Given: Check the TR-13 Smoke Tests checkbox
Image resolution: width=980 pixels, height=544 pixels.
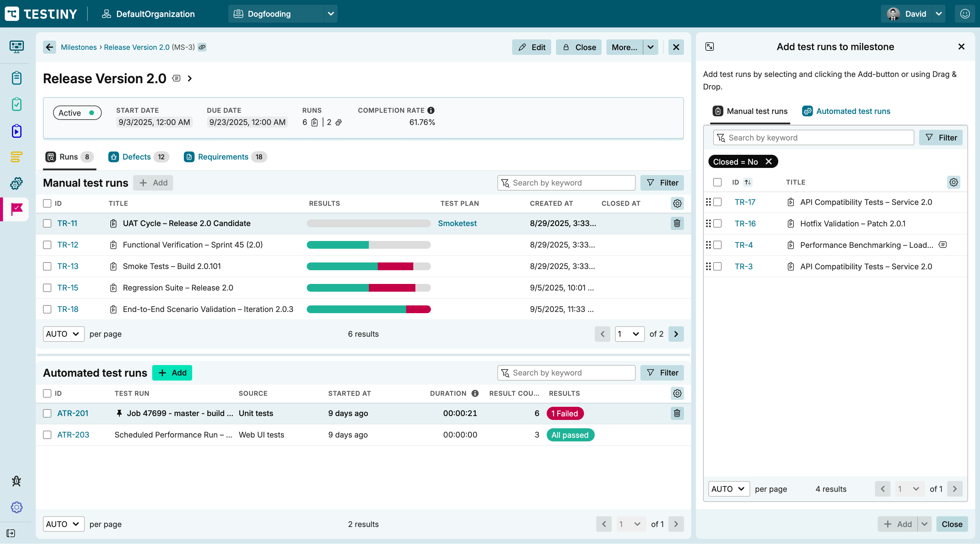Looking at the screenshot, I should [47, 266].
